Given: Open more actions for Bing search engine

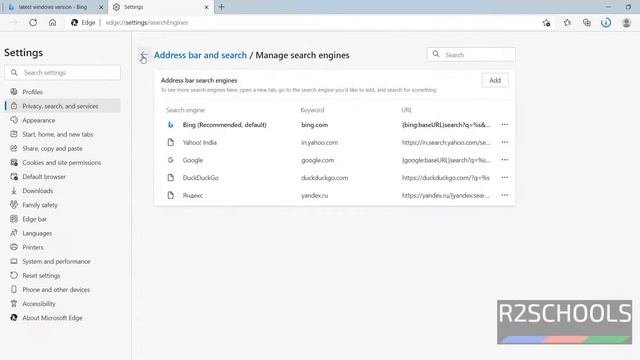Looking at the screenshot, I should tap(505, 124).
